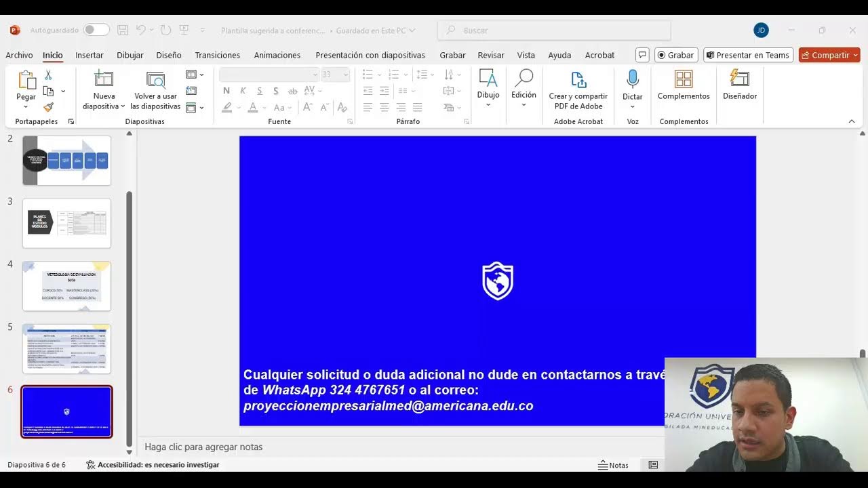Image resolution: width=868 pixels, height=488 pixels.
Task: Open the font name combo box
Action: 269,75
